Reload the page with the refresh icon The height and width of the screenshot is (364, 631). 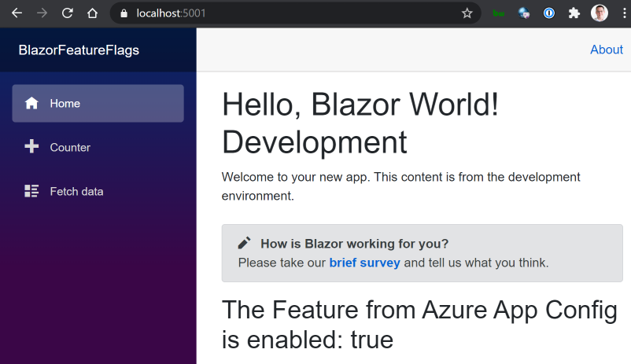[67, 13]
